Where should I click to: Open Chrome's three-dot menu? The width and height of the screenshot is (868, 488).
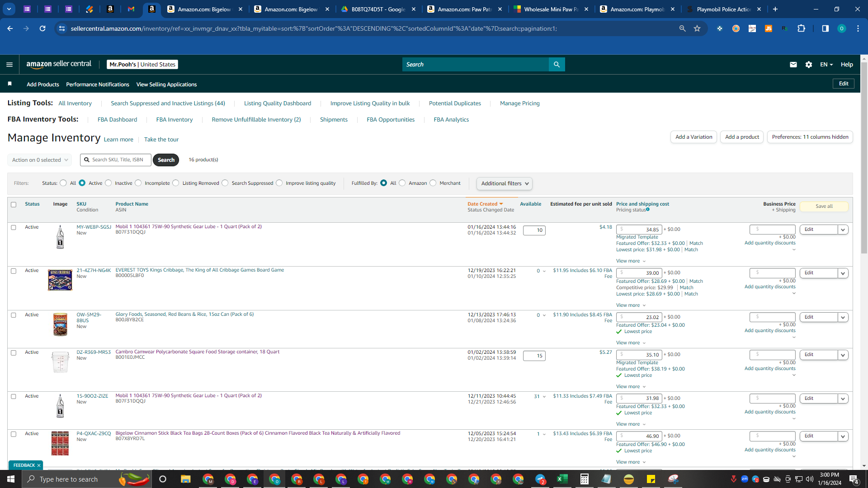(x=858, y=28)
